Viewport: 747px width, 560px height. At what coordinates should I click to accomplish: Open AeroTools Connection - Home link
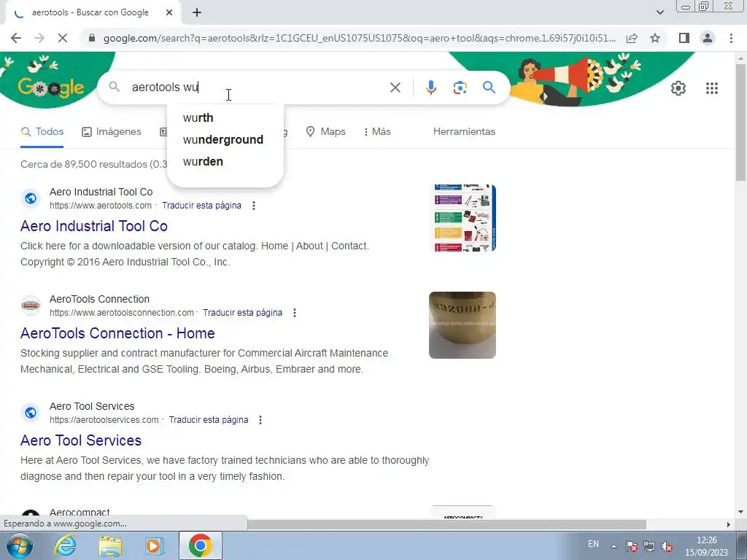coord(117,333)
